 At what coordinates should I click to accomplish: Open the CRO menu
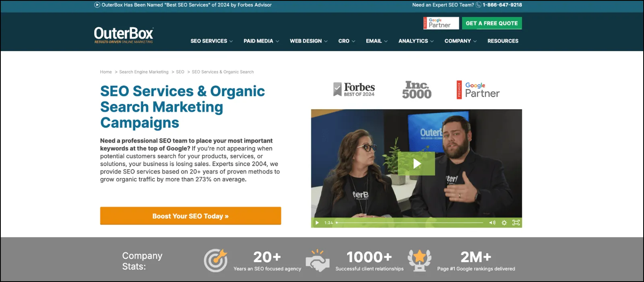pos(344,41)
